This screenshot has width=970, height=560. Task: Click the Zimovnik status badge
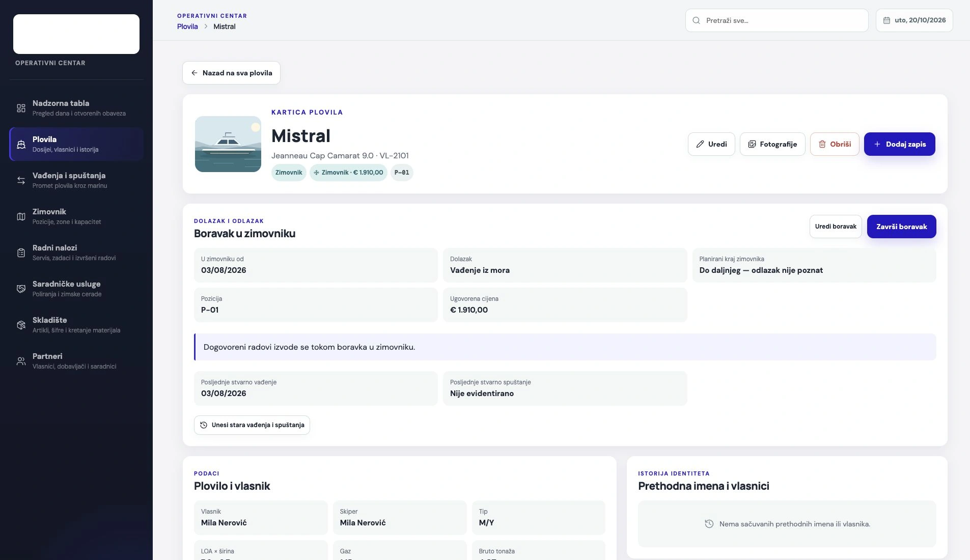coord(289,173)
